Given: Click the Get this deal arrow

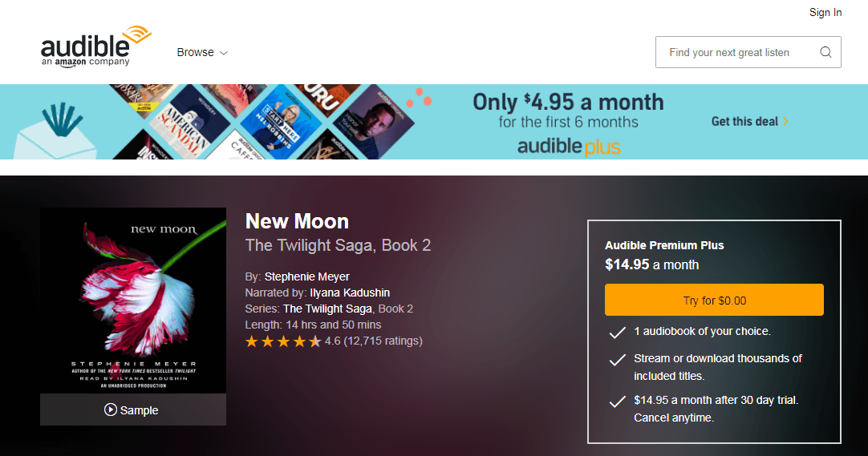Looking at the screenshot, I should pos(786,122).
